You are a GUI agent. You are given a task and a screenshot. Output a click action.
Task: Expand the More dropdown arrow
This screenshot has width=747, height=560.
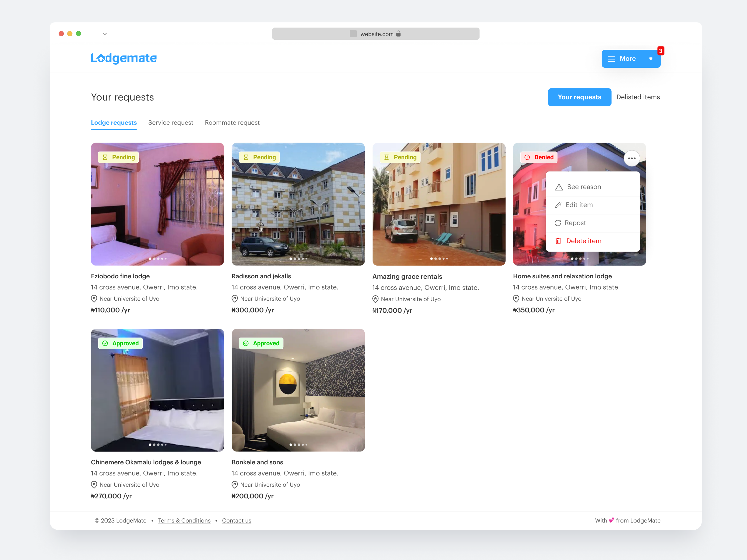tap(652, 58)
